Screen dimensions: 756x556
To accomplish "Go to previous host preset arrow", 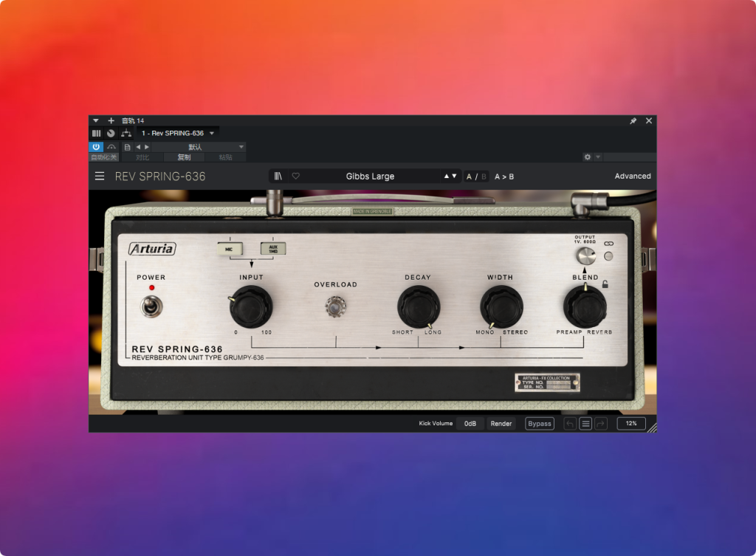I will point(138,147).
